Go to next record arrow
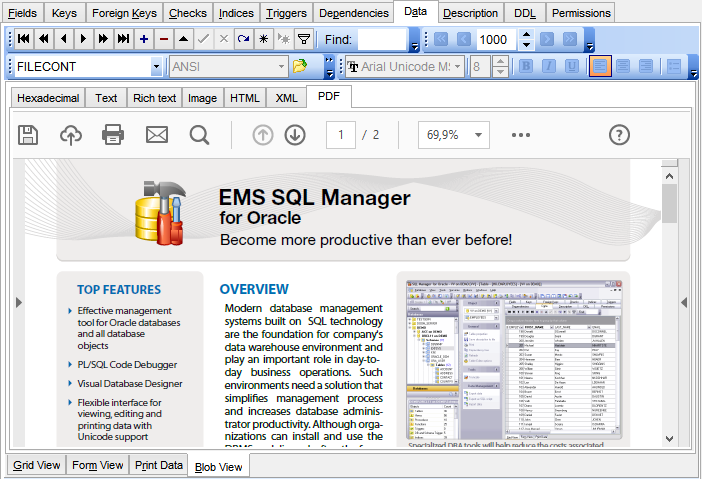 83,39
